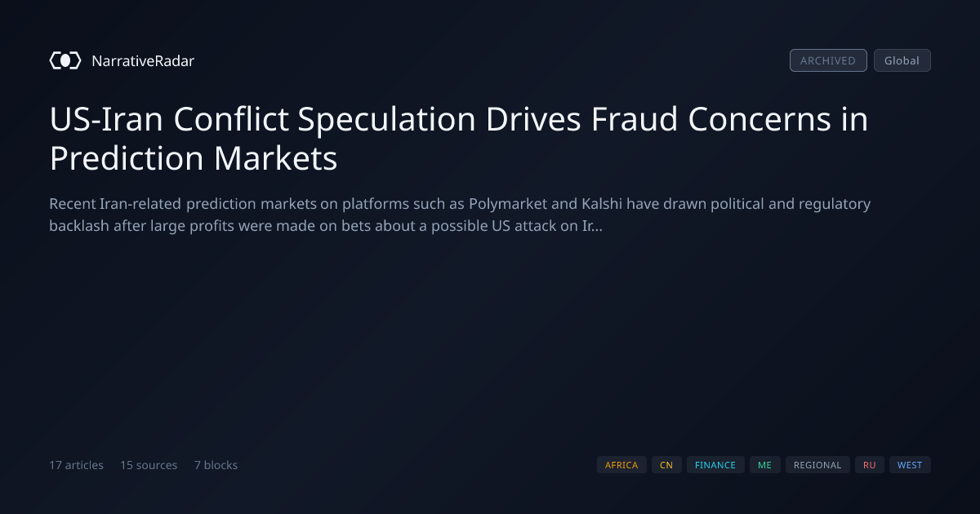
Task: Choose the green ME tag
Action: click(764, 465)
